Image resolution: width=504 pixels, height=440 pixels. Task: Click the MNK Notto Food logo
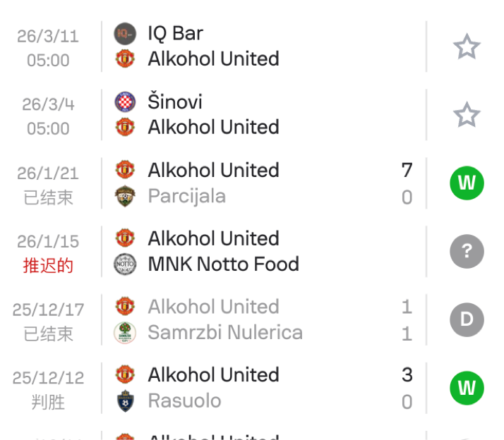(125, 264)
